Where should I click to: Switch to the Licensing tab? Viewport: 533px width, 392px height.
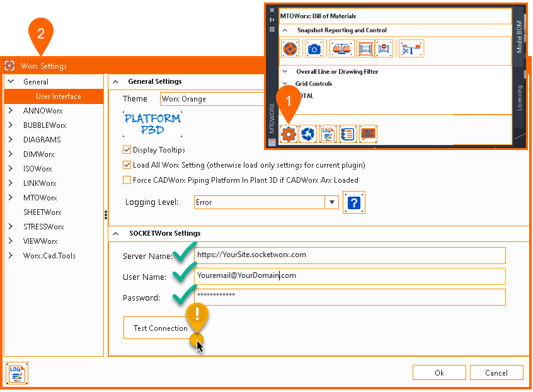(x=519, y=98)
